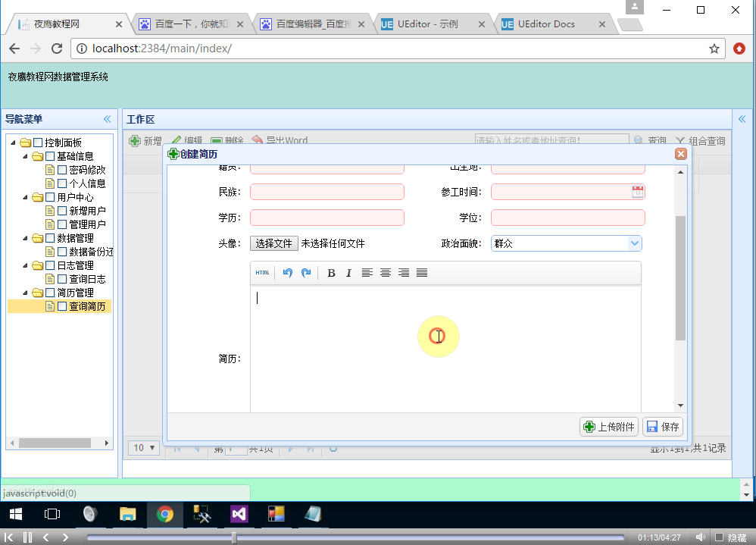Screen dimensions: 756x545
Task: Open page size dropdown showing 10
Action: click(144, 448)
